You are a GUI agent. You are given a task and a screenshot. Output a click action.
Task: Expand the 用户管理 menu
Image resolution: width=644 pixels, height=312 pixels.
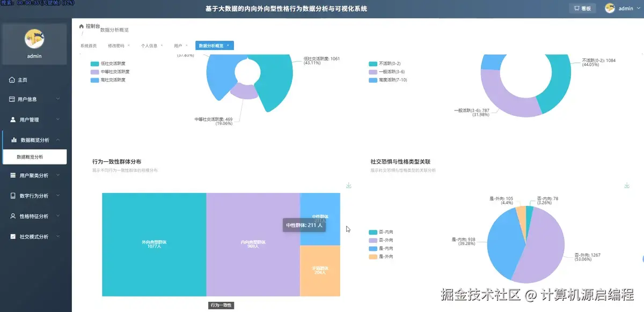coord(58,120)
